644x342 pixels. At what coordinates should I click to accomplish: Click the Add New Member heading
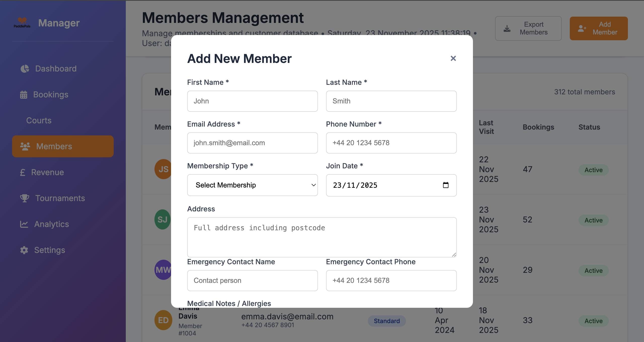click(x=239, y=59)
